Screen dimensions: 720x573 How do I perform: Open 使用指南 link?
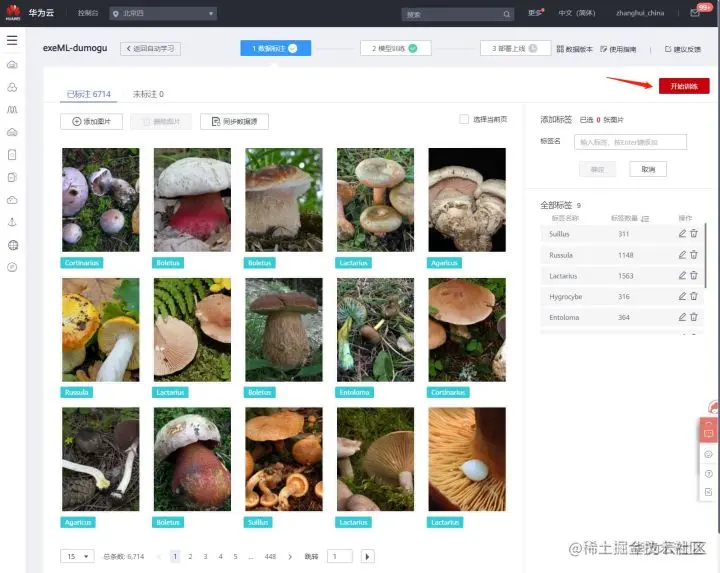point(618,49)
